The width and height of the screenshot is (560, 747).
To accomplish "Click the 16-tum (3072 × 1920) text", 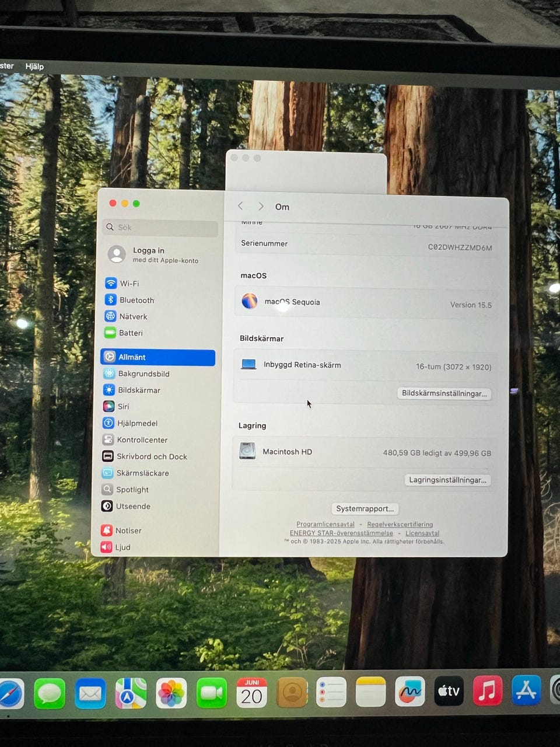I will [454, 366].
